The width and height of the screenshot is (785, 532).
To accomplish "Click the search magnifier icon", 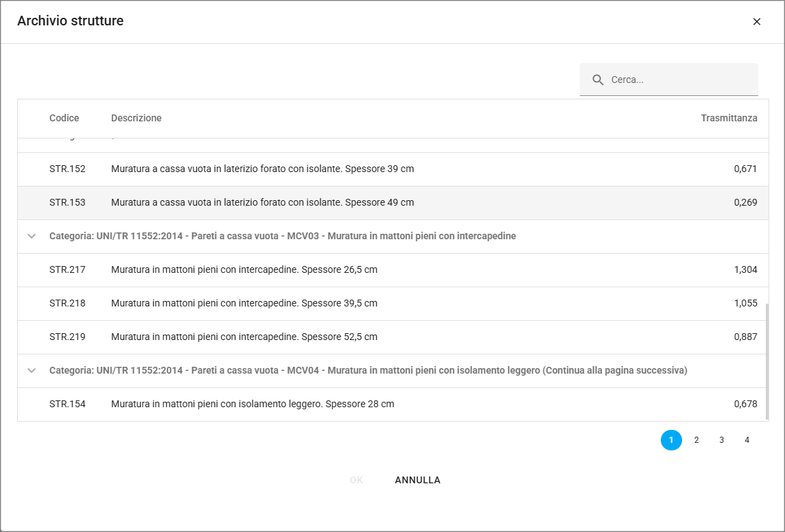I will [x=598, y=80].
